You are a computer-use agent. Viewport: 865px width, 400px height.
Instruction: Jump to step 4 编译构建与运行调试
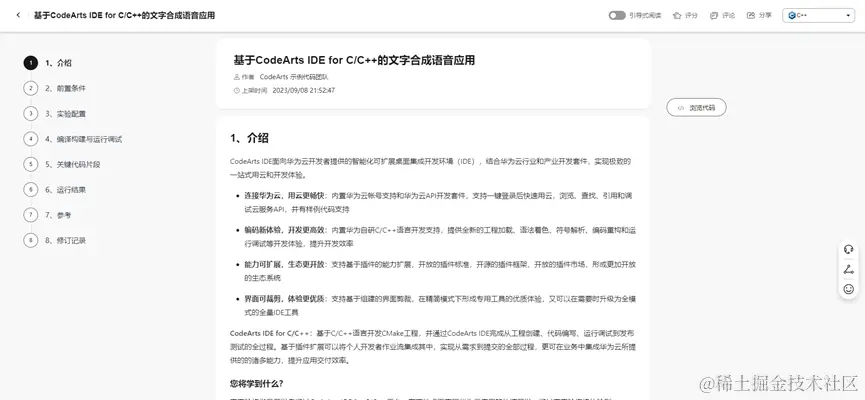tap(83, 139)
